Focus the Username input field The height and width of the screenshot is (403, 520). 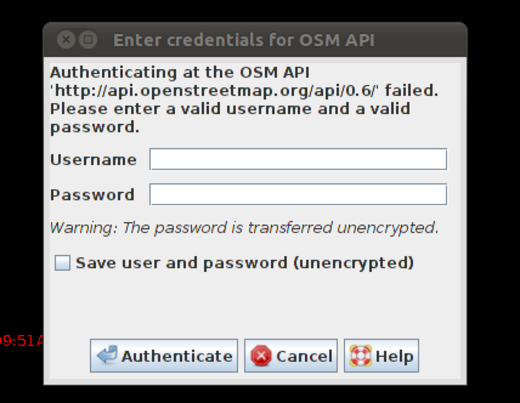pyautogui.click(x=298, y=159)
